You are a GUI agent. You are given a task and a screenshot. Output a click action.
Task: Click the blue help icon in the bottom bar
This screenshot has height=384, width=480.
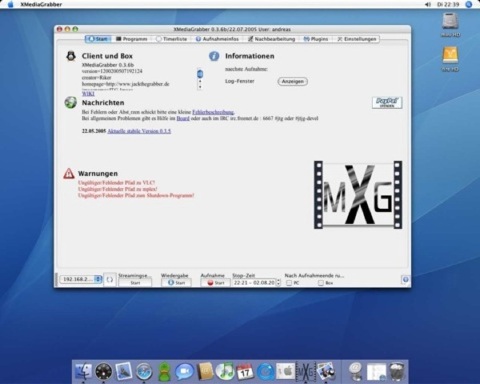point(405,280)
